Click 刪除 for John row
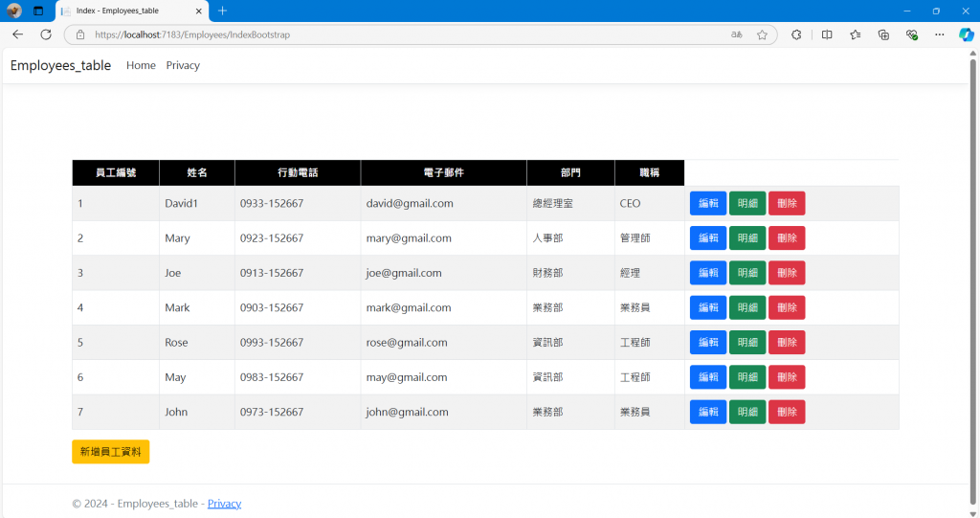Screen dimensions: 980x518 pyautogui.click(x=787, y=412)
